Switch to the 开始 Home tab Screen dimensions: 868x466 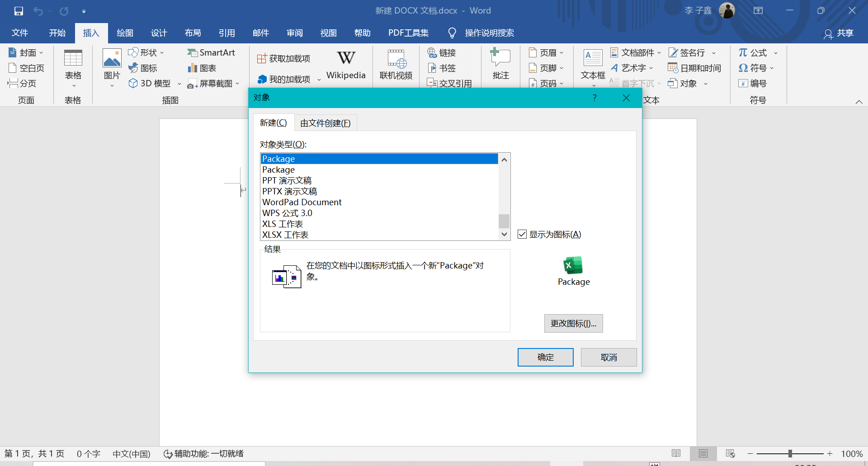click(57, 33)
